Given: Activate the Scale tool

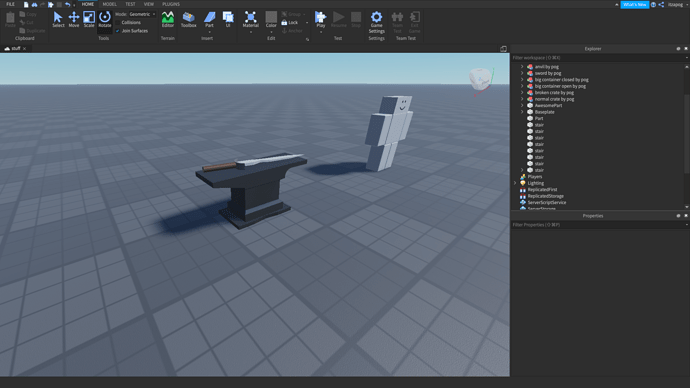Looking at the screenshot, I should (x=89, y=19).
